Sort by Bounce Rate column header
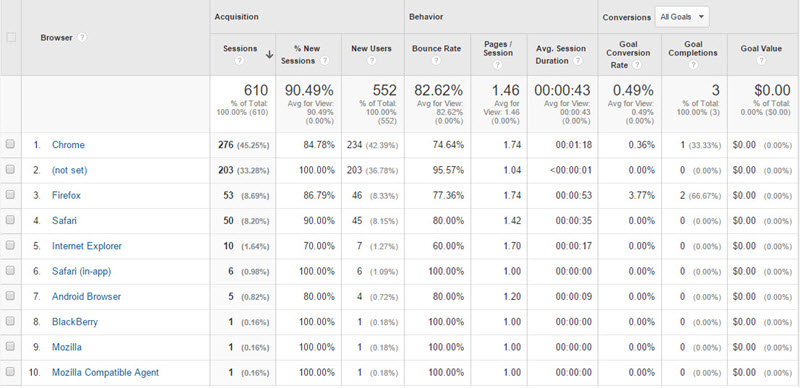 coord(436,48)
